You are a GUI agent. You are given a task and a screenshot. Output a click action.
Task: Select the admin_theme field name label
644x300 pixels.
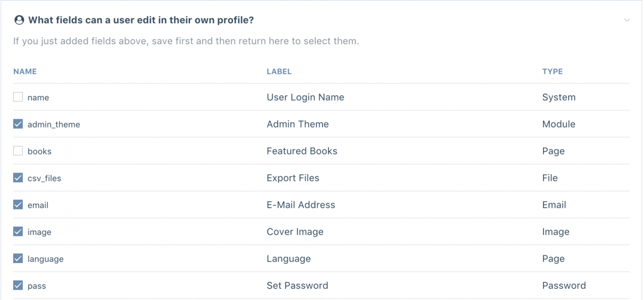[x=54, y=125]
